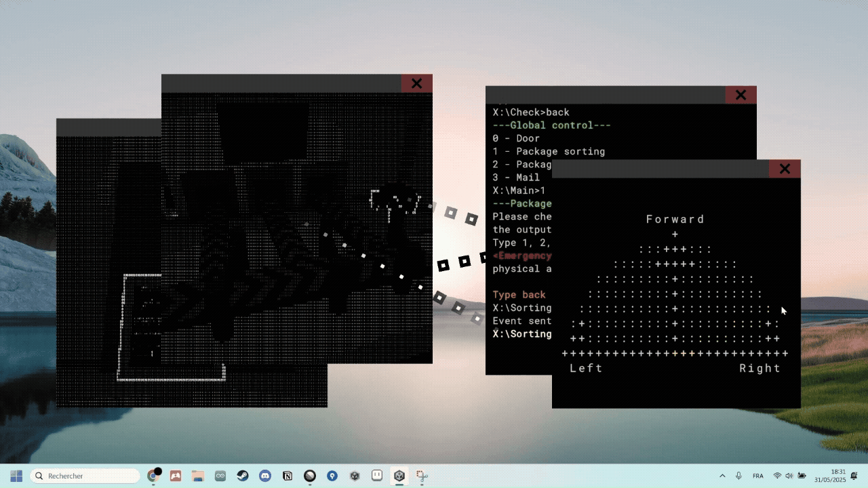The width and height of the screenshot is (868, 488).
Task: Click the orange 'Type back' text
Action: click(519, 295)
